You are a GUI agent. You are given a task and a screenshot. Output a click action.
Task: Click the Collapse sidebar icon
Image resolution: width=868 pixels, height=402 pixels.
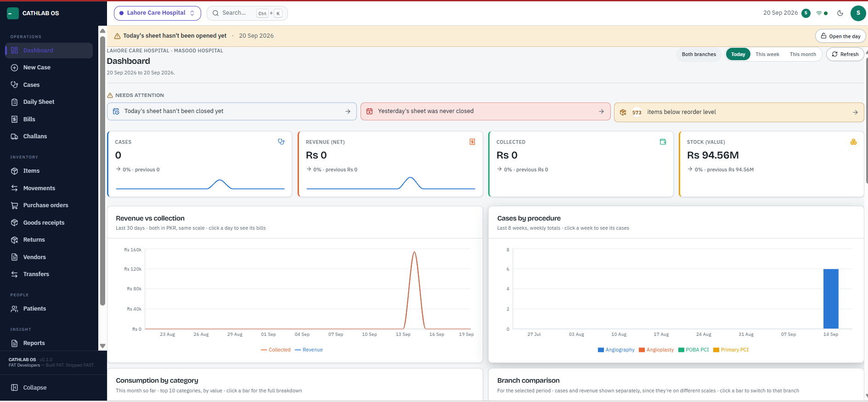[14, 388]
